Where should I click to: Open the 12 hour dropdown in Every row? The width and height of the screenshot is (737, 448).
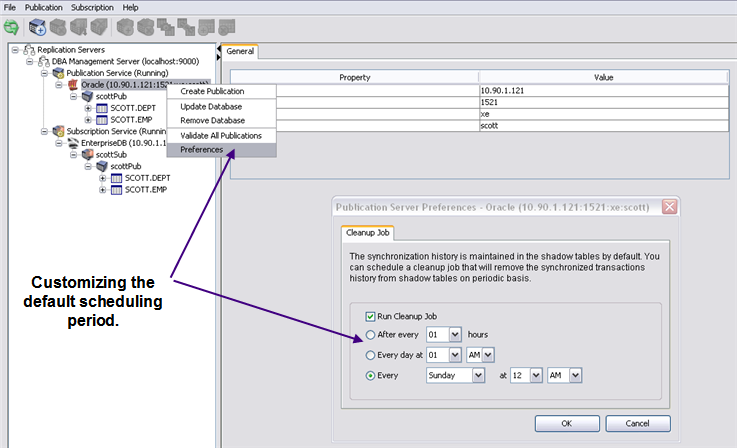click(536, 376)
